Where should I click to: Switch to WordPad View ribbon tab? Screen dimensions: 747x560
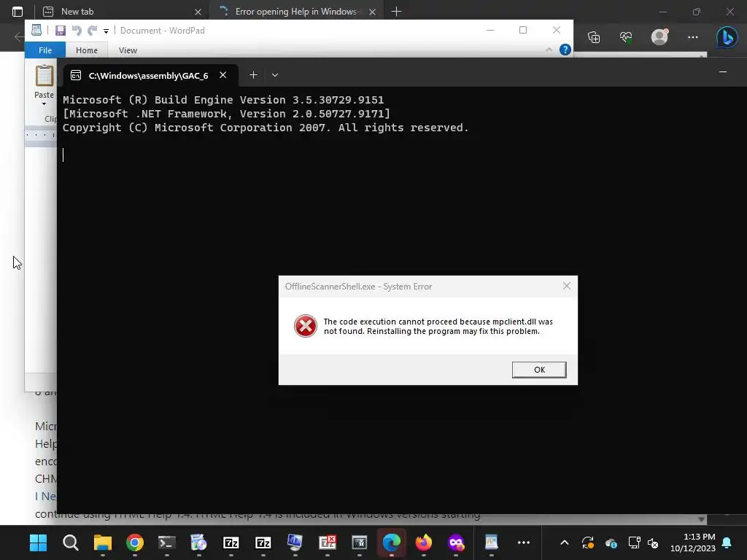click(128, 50)
